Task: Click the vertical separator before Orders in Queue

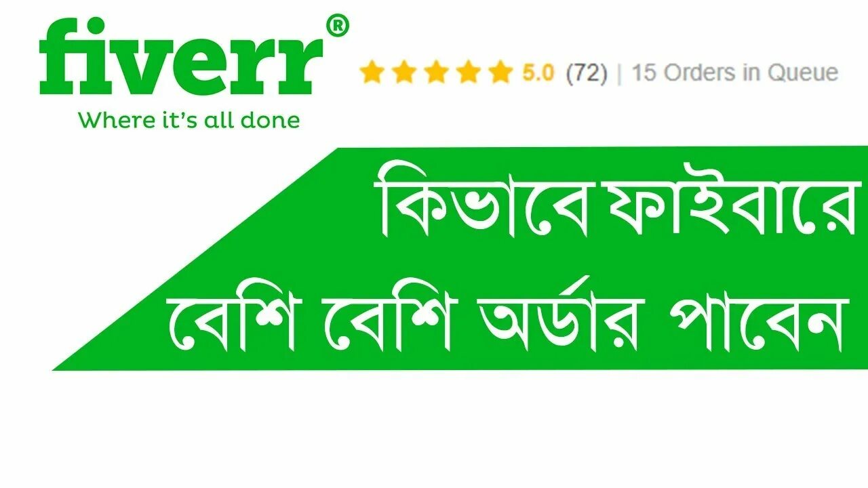Action: pos(620,73)
